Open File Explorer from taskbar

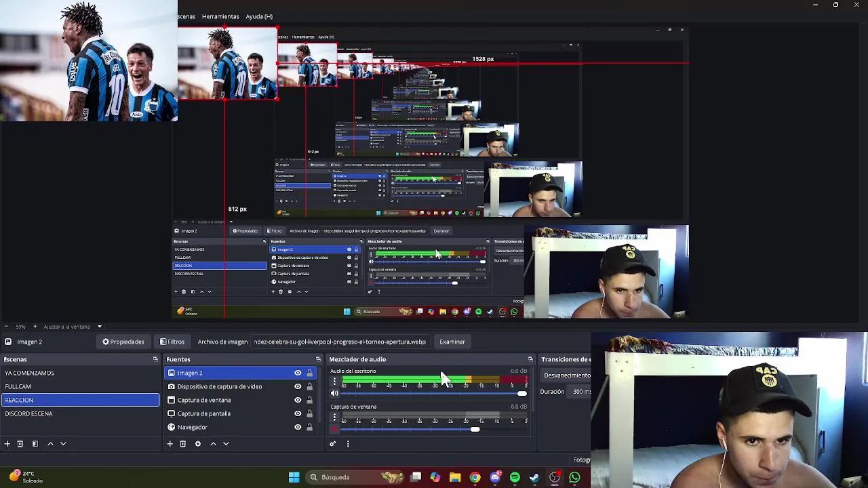coord(455,477)
